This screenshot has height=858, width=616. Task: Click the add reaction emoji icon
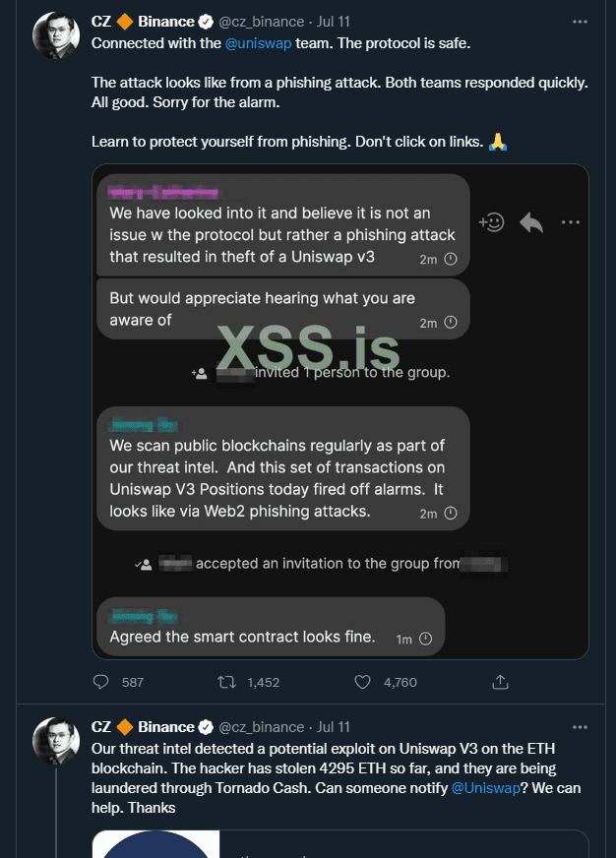(x=491, y=222)
